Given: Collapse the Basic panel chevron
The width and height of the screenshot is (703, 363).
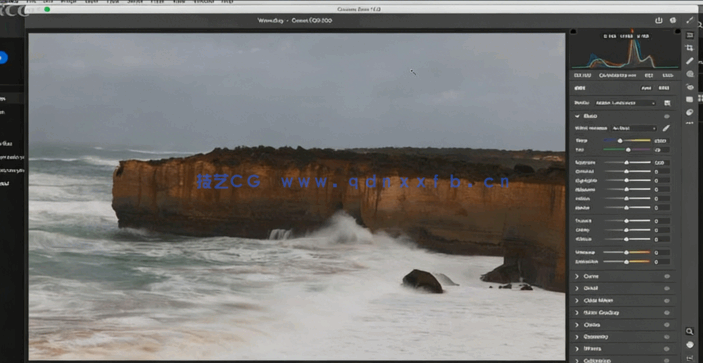Looking at the screenshot, I should pyautogui.click(x=577, y=116).
